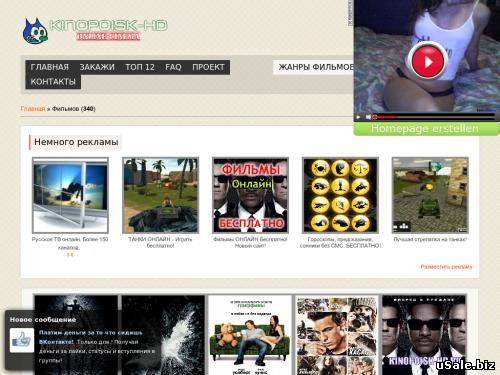
Task: Open the ФИЛЬМЫ Онлайн БЕСПЛАТНО ad thumbnail
Action: [x=250, y=195]
